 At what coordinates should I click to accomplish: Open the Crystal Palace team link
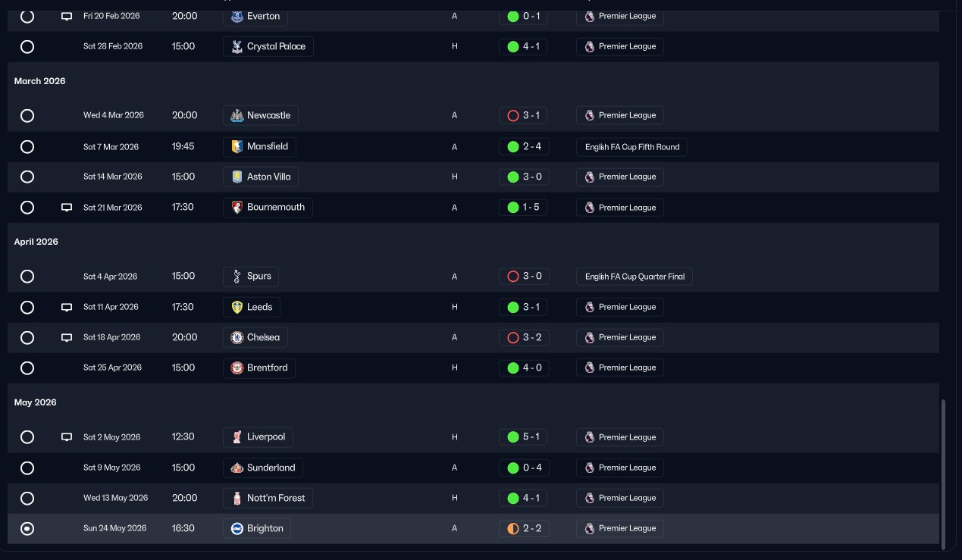coord(268,46)
